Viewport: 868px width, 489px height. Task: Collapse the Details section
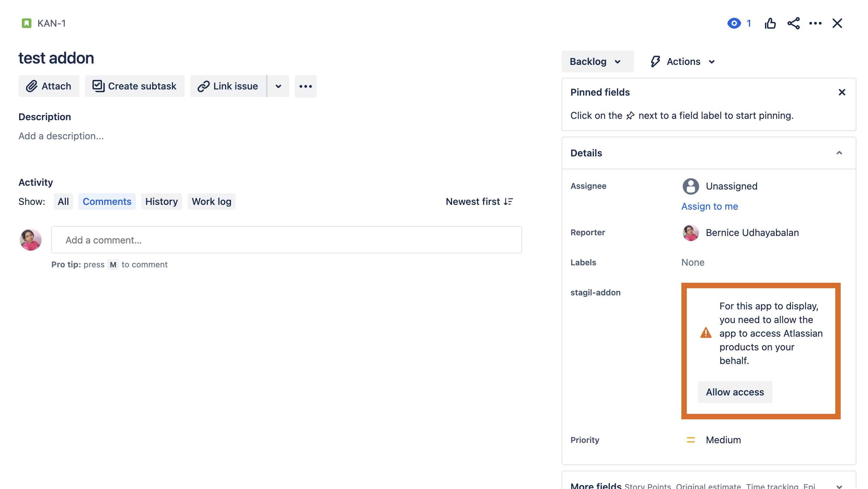[839, 153]
